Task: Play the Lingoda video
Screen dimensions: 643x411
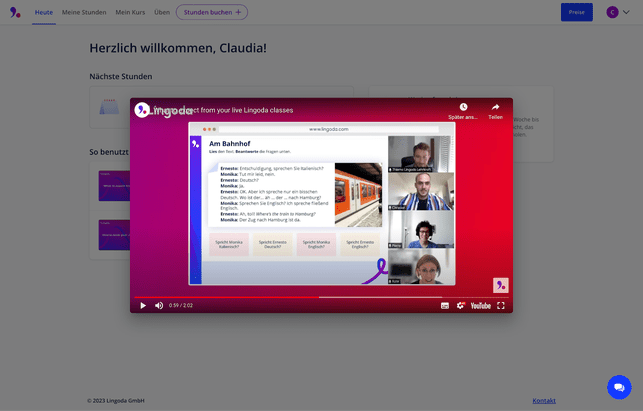Action: point(143,305)
